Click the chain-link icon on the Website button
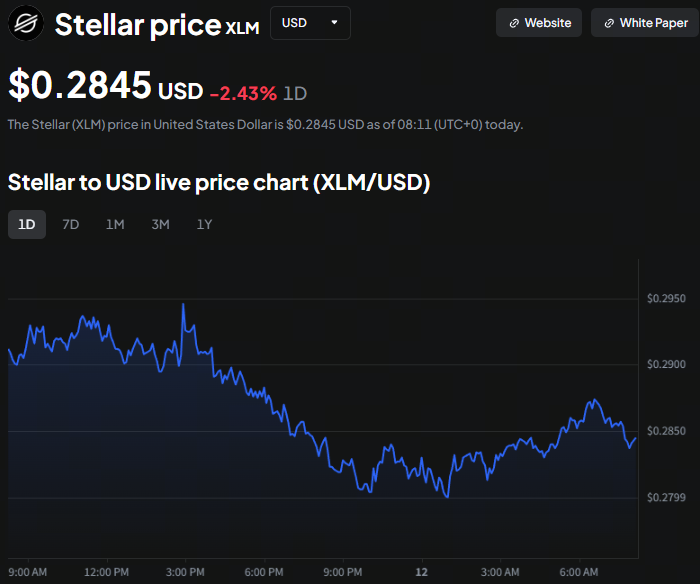Viewport: 700px width, 584px height. coord(514,23)
